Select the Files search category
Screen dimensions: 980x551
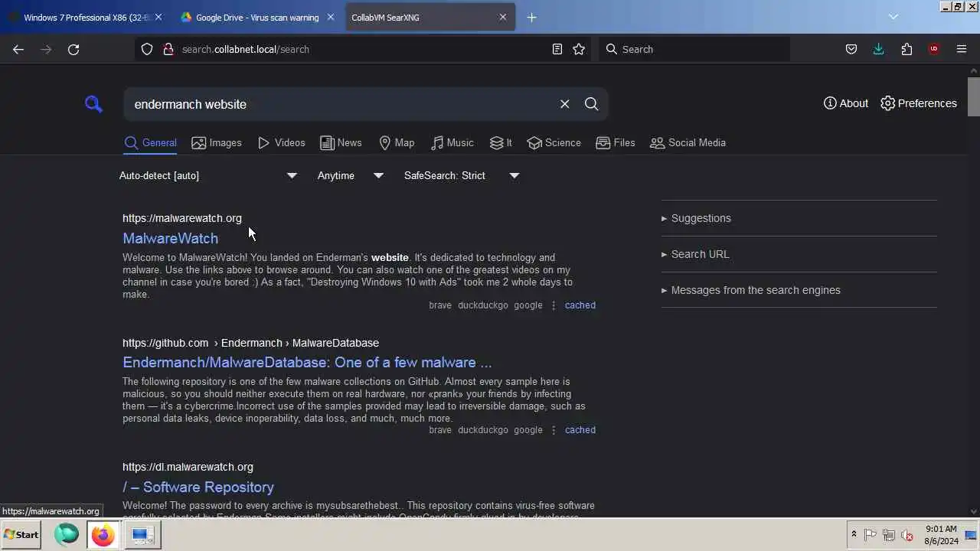click(616, 142)
